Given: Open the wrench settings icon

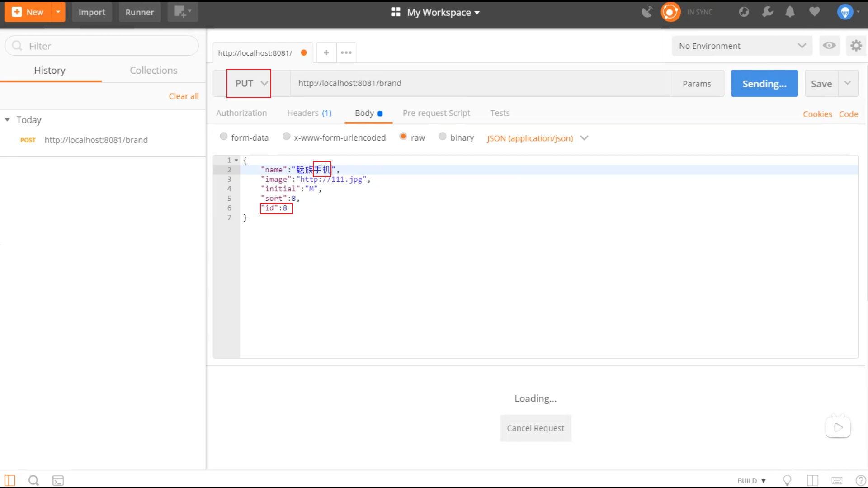Looking at the screenshot, I should (x=767, y=12).
